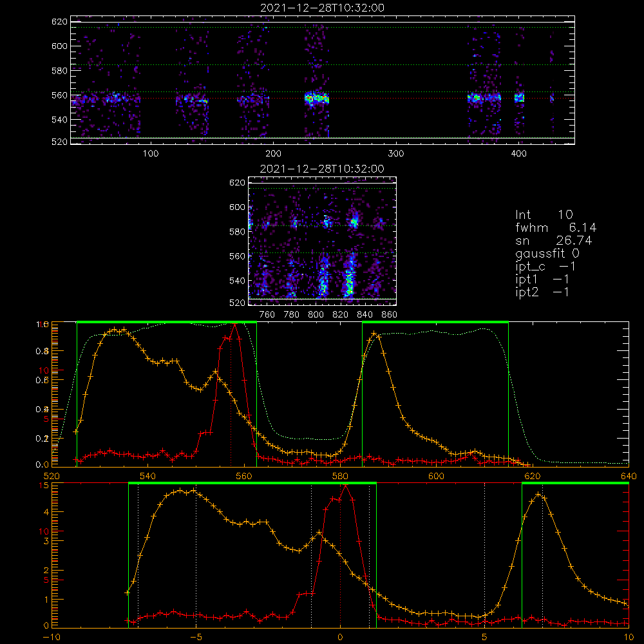The width and height of the screenshot is (644, 644).
Task: Click x-axis label 0 on bottom plot
Action: [340, 637]
